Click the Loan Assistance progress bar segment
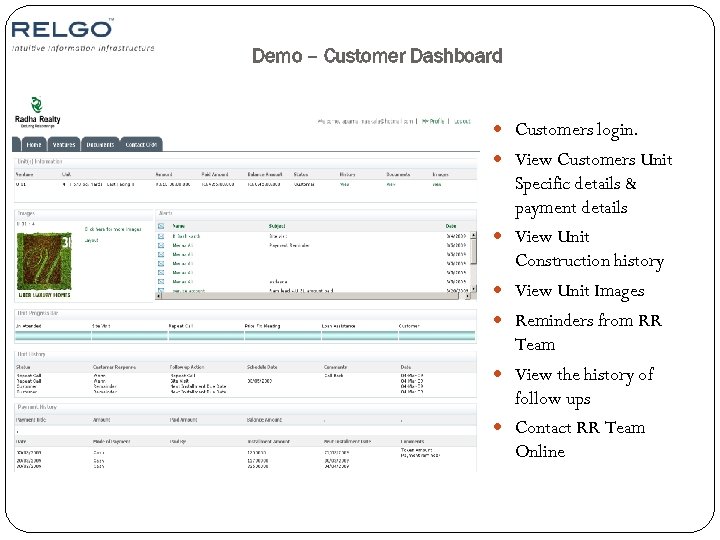The width and height of the screenshot is (720, 540). 360,336
